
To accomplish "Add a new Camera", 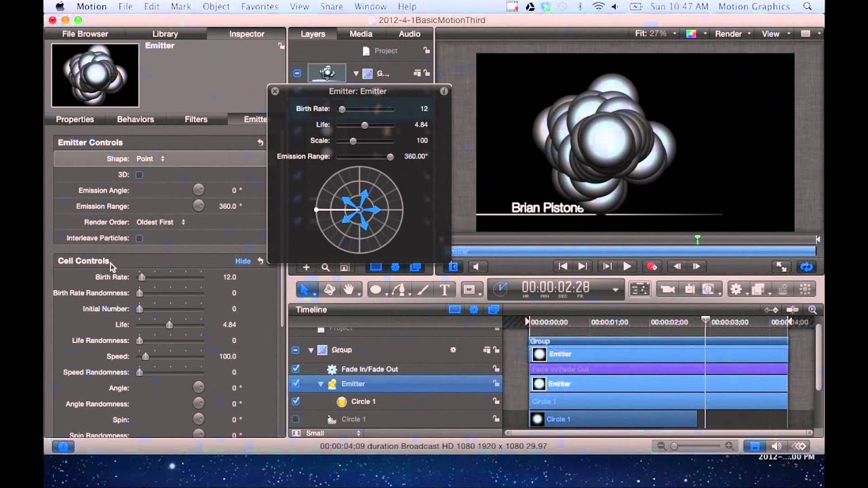I will click(x=668, y=289).
